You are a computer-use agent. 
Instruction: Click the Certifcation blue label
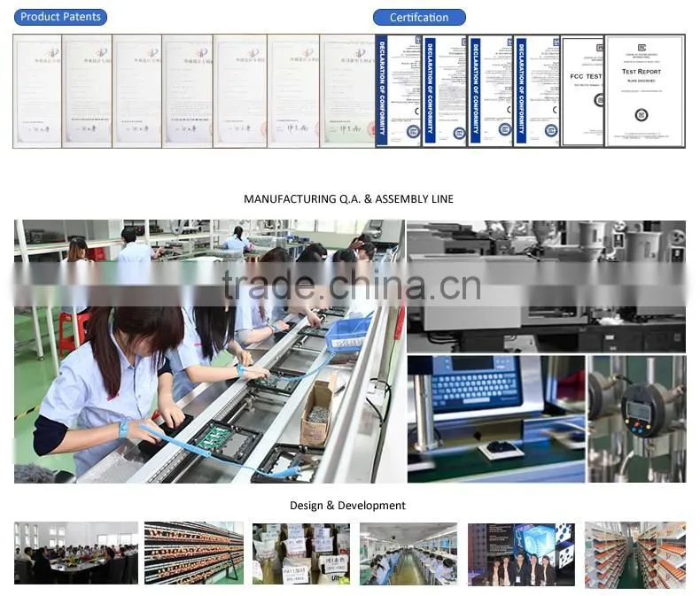click(419, 18)
